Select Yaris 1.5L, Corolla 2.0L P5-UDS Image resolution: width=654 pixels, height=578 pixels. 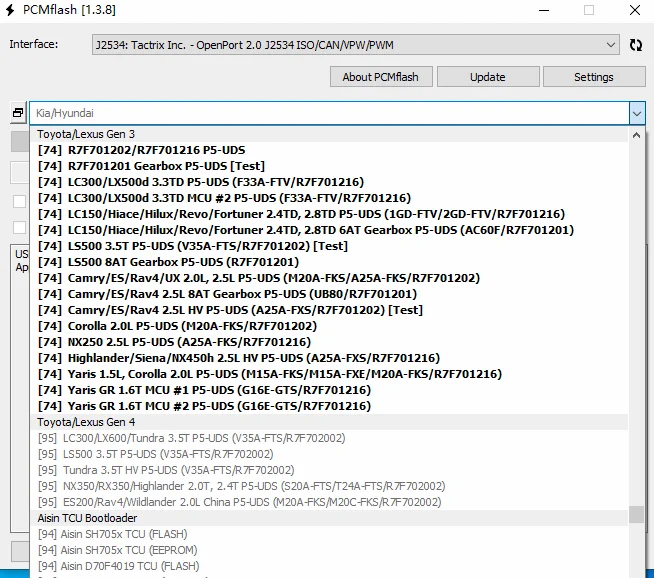329,374
